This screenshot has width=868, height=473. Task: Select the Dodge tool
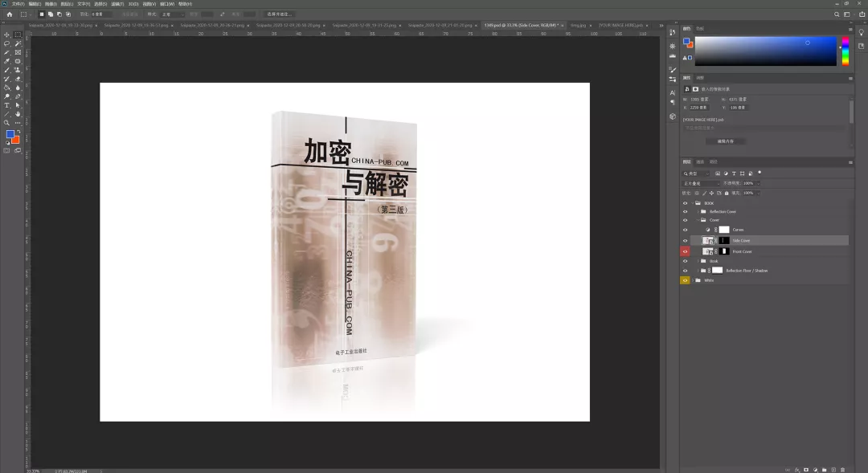[6, 96]
